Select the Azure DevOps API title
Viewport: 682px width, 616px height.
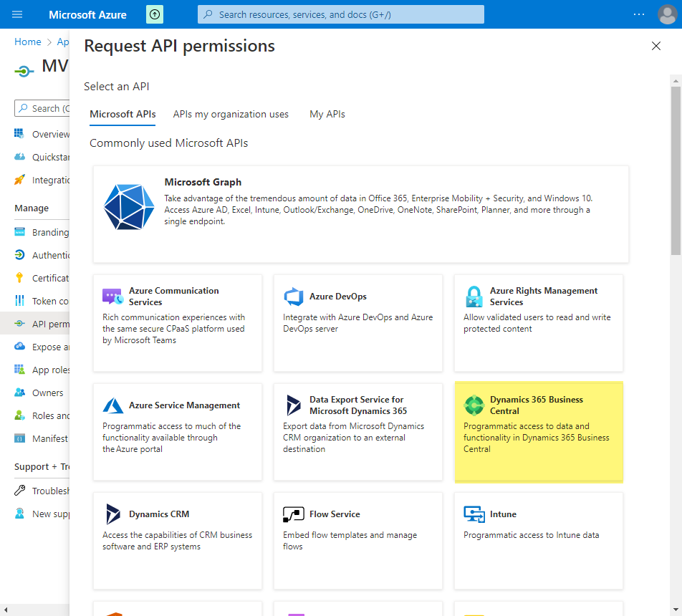point(338,297)
